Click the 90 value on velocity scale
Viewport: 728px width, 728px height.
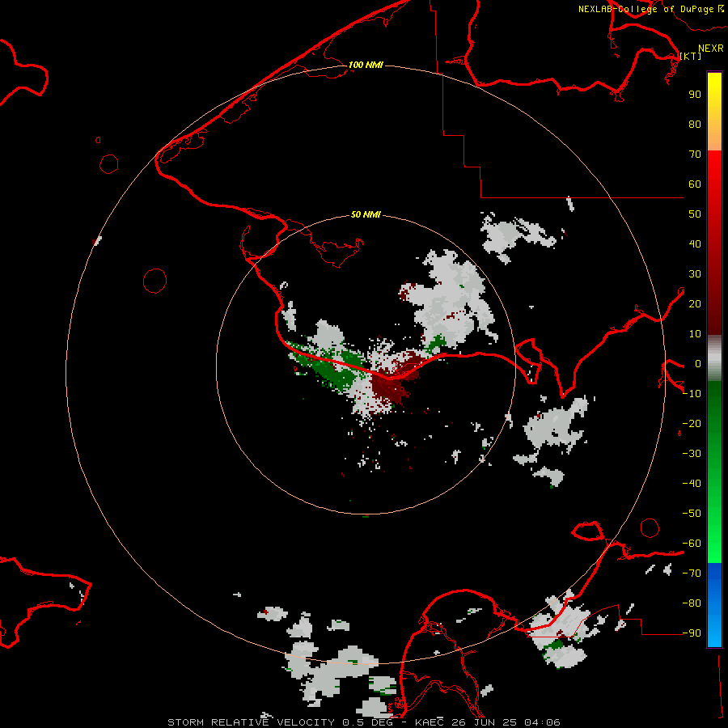click(695, 95)
